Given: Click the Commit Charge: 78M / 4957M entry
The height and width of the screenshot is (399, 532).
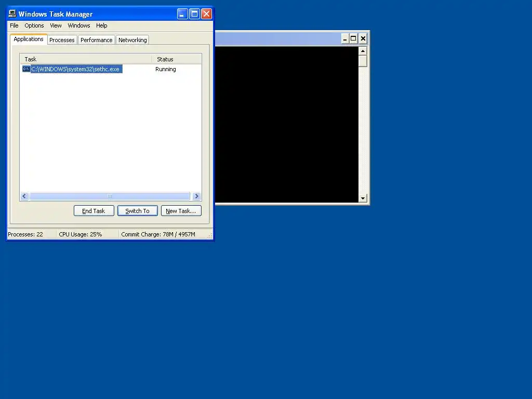Looking at the screenshot, I should click(158, 234).
